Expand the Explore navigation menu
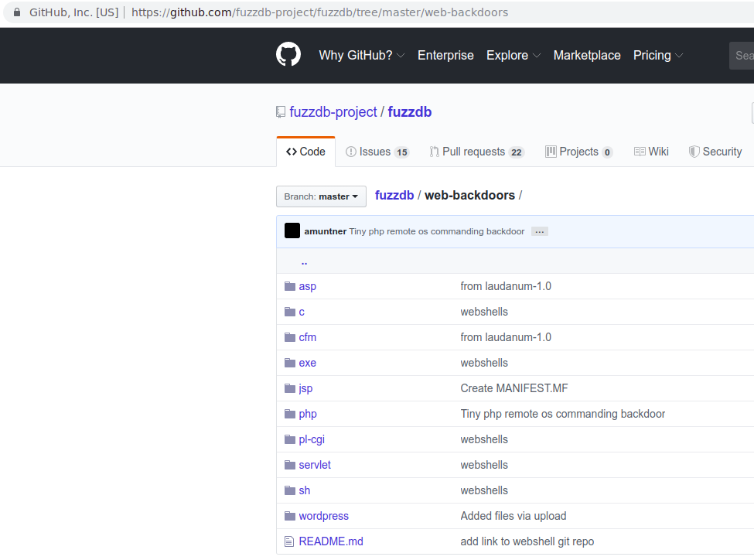Screen dimensions: 754x560 (513, 56)
